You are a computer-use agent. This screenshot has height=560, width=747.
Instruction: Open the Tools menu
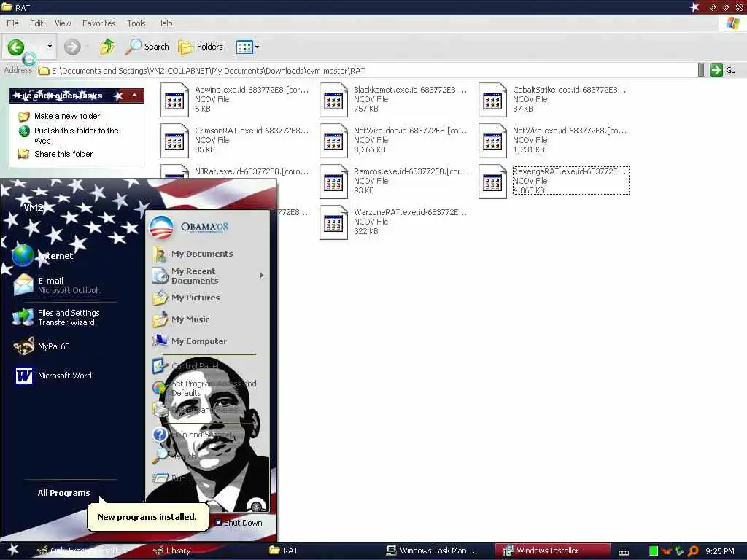(x=136, y=23)
